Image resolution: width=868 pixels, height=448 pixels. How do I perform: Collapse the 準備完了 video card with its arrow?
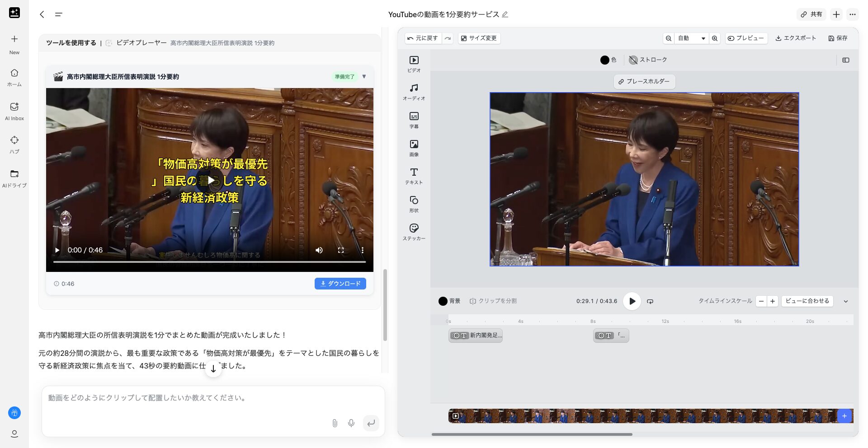click(364, 76)
